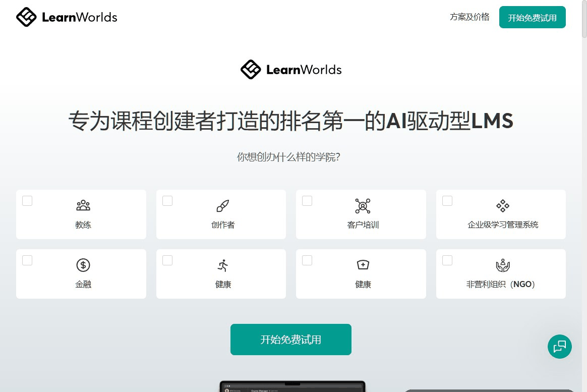Click the medical kit icon
This screenshot has width=587, height=392.
[363, 265]
